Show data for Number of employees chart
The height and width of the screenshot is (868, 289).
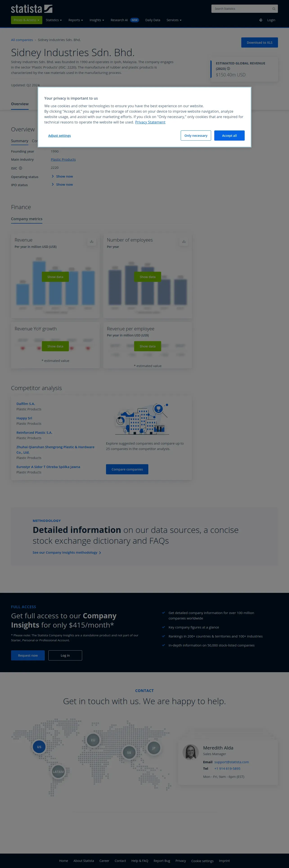pyautogui.click(x=148, y=277)
